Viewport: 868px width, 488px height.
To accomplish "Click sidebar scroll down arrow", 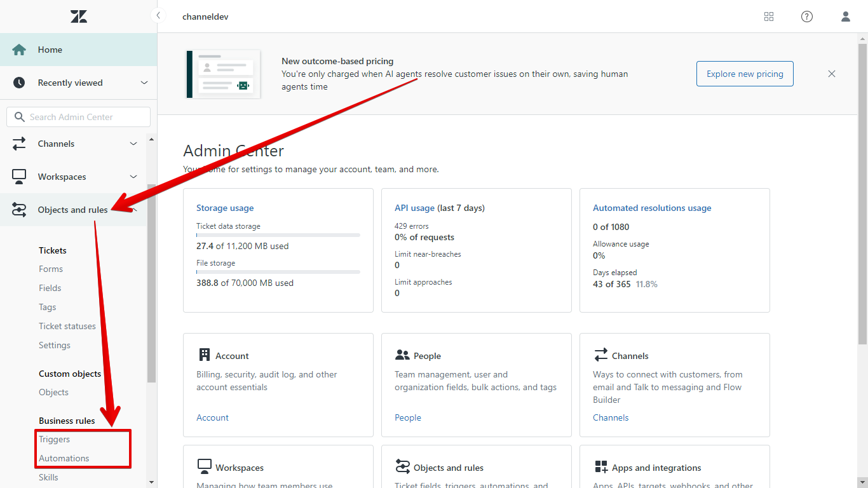I will pos(151,482).
